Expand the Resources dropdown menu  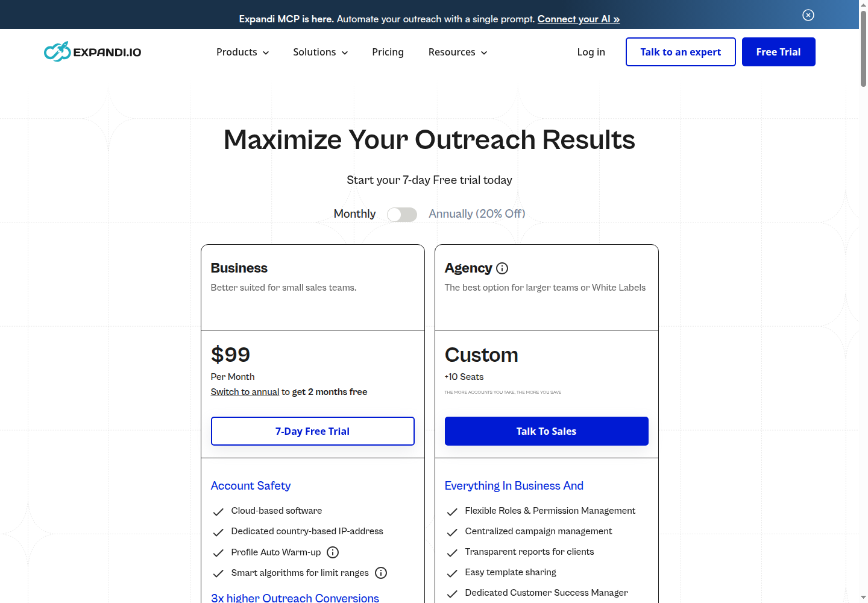(458, 52)
